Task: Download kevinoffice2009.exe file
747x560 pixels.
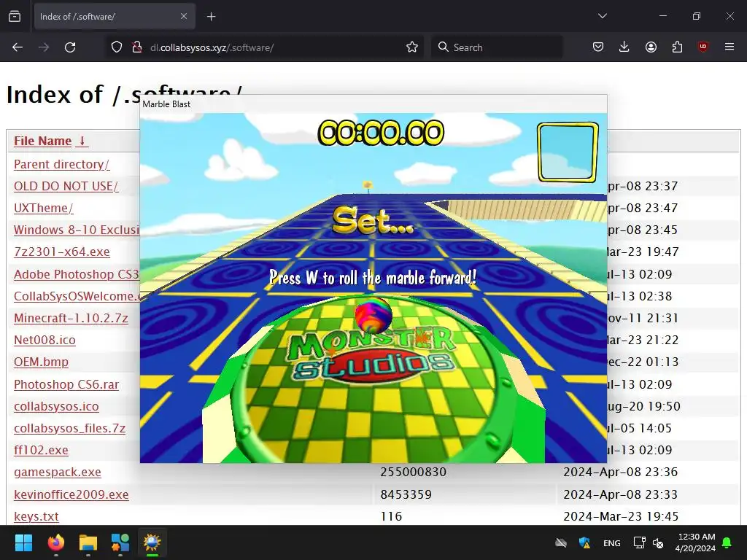Action: [71, 494]
